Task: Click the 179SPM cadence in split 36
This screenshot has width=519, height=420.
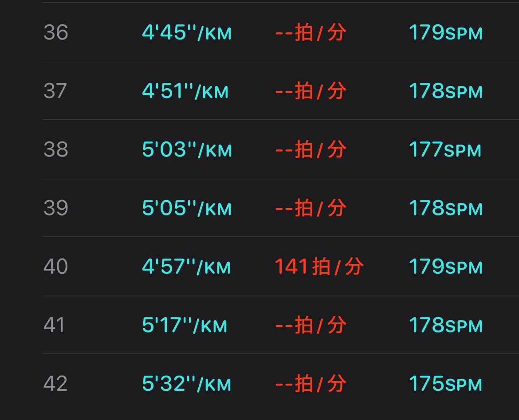Action: 445,32
